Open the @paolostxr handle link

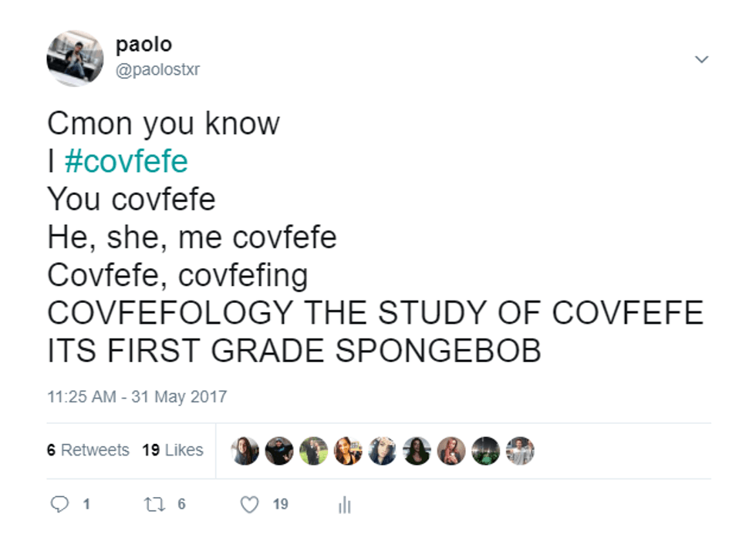pos(157,69)
